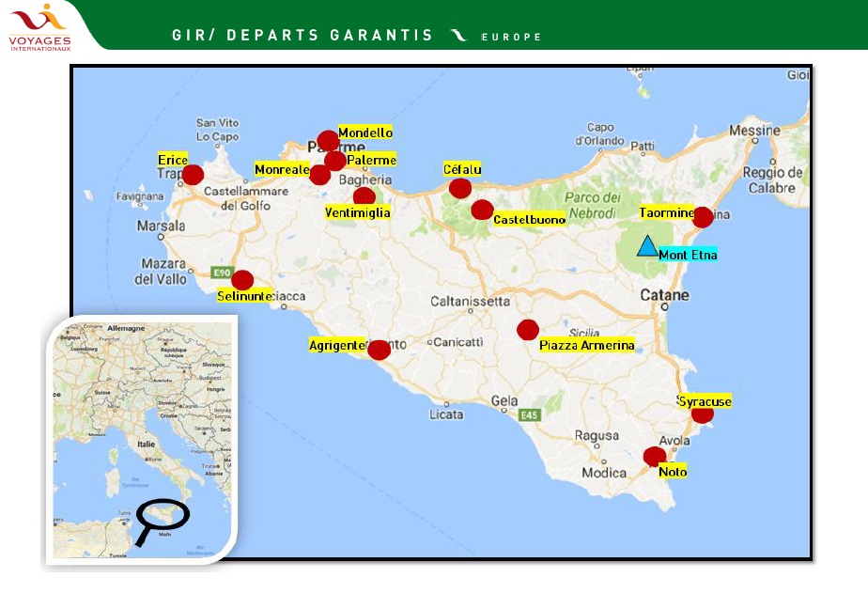Image resolution: width=868 pixels, height=609 pixels.
Task: Click the Castellammare del Golfo place name
Action: (x=246, y=198)
